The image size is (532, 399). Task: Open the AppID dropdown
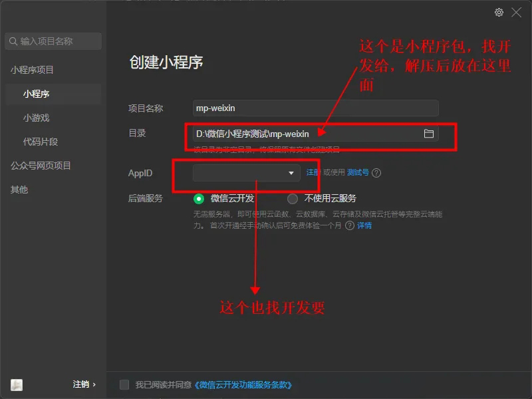pos(246,173)
